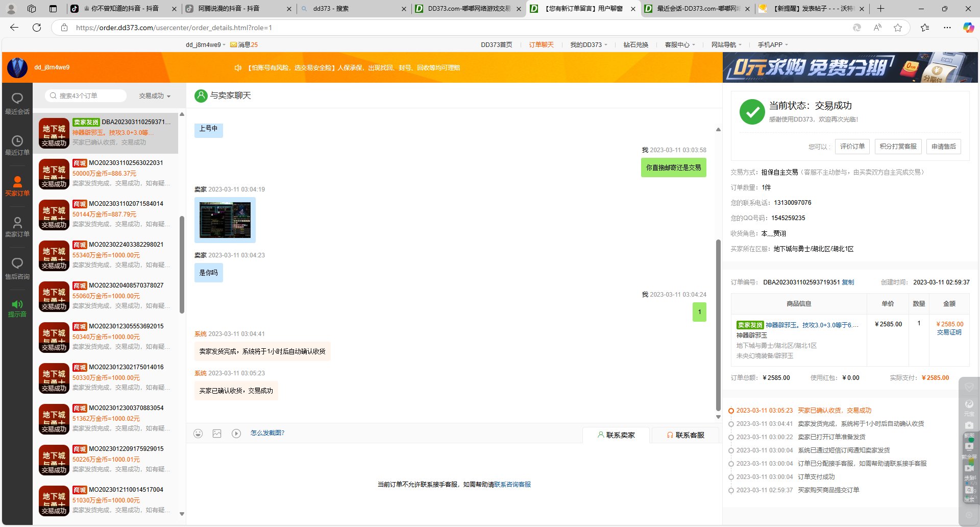The height and width of the screenshot is (527, 980).
Task: Toggle the 提示音 sound alert
Action: 17,308
